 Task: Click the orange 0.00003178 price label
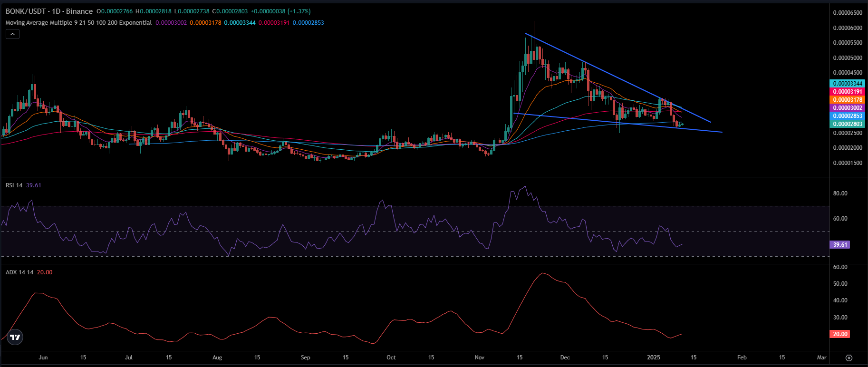848,100
